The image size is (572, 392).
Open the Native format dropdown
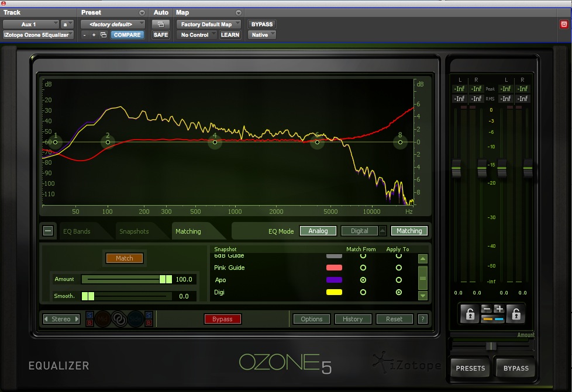[x=261, y=35]
